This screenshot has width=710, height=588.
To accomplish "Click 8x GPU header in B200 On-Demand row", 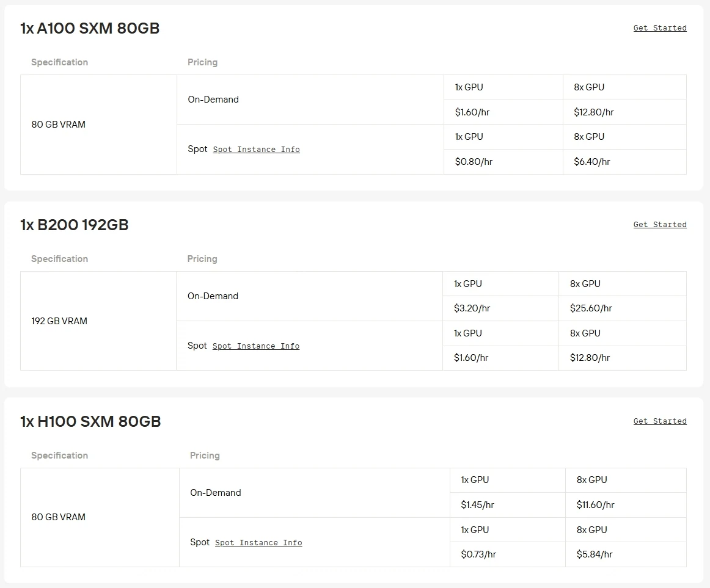I will [x=585, y=284].
